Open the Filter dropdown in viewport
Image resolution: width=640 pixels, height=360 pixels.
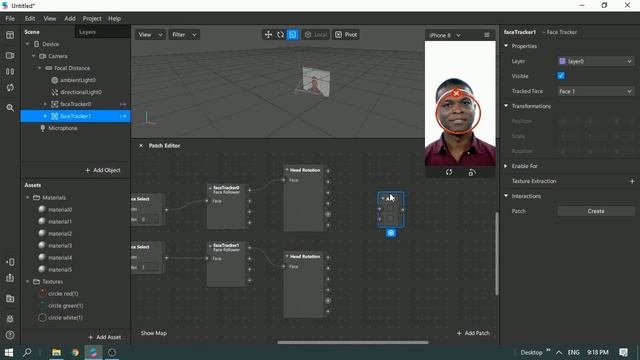184,35
